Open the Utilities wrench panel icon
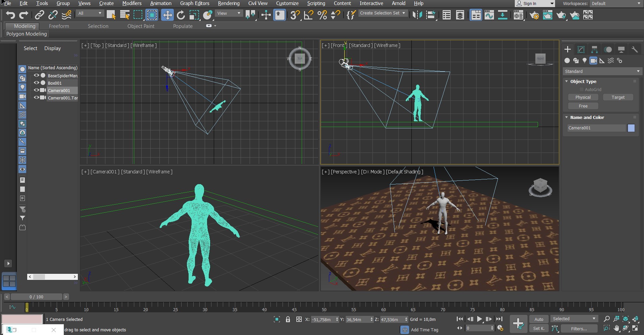 click(x=635, y=49)
